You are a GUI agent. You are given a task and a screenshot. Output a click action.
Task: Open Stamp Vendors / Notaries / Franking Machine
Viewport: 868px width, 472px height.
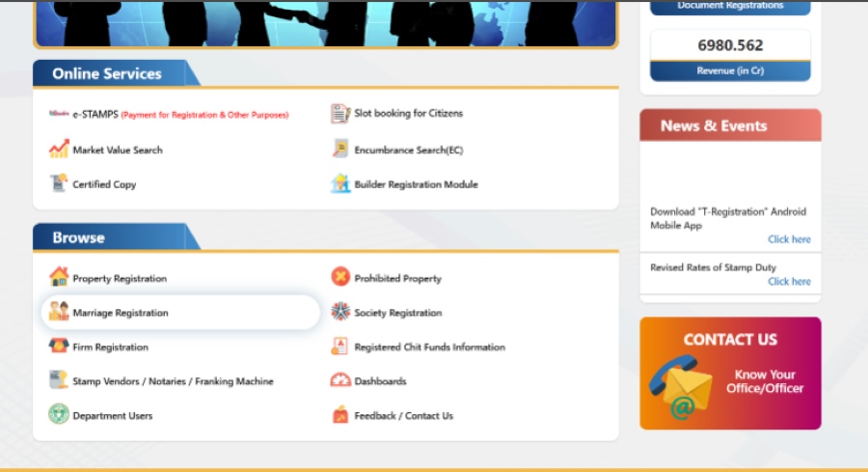click(x=173, y=381)
